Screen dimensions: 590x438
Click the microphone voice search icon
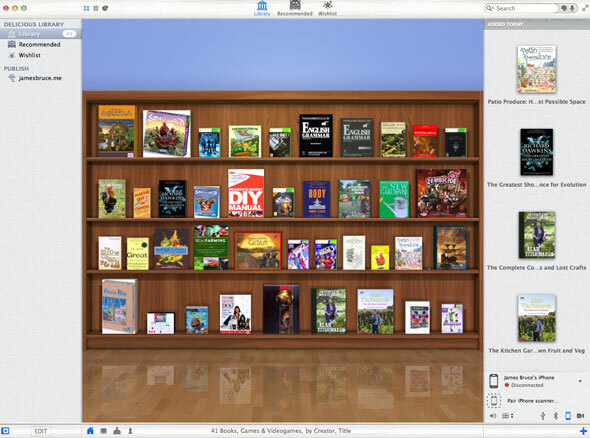point(572,8)
